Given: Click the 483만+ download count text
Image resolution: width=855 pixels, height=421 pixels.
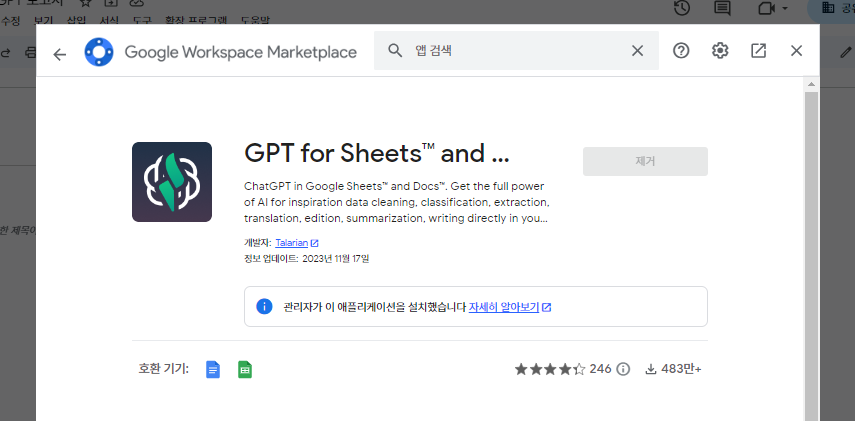Looking at the screenshot, I should (681, 369).
